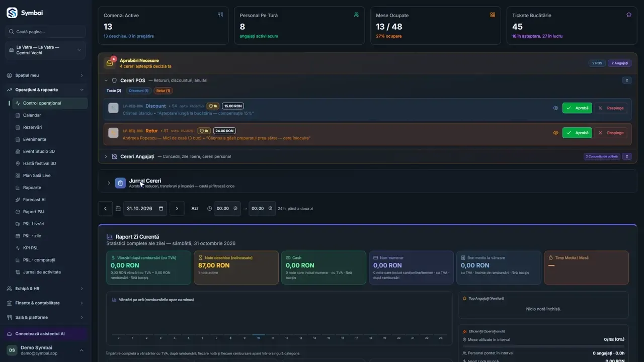Reject the Retur request

point(610,133)
